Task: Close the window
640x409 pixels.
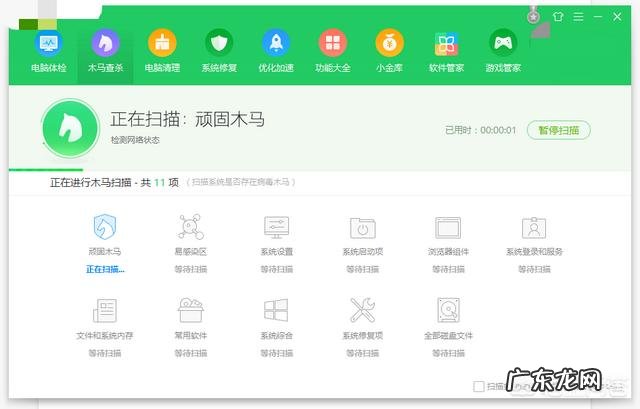Action: click(617, 17)
